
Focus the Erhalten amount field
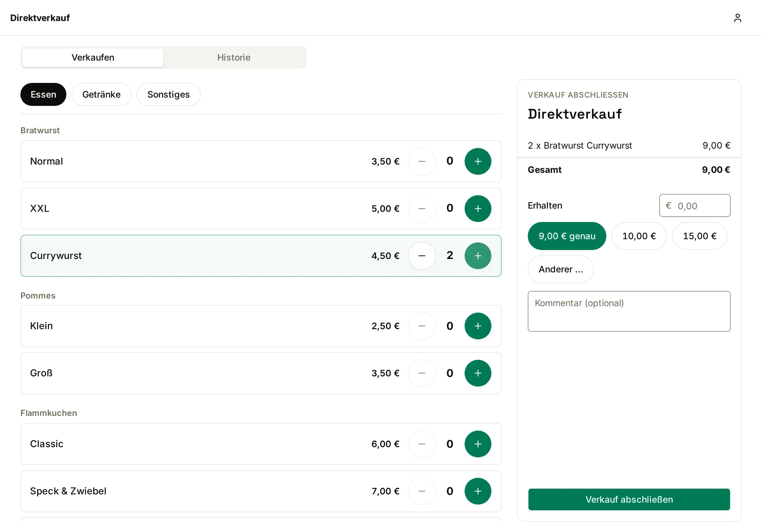point(695,205)
